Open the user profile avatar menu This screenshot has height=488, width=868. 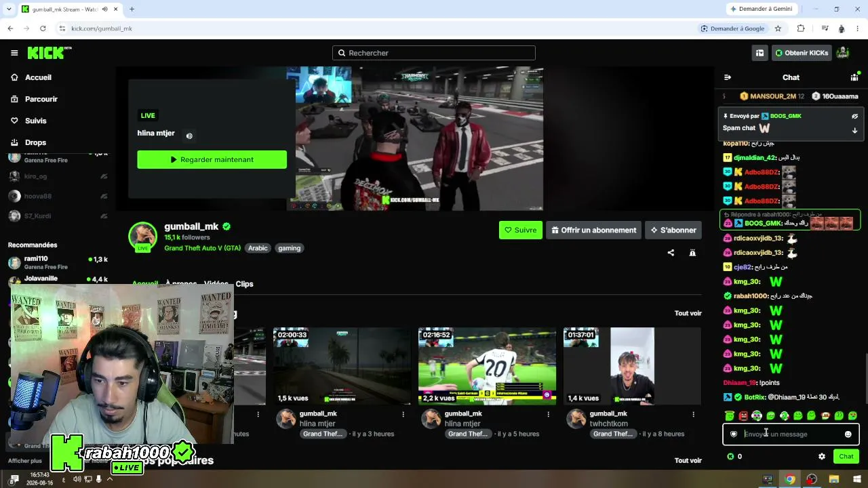point(843,53)
